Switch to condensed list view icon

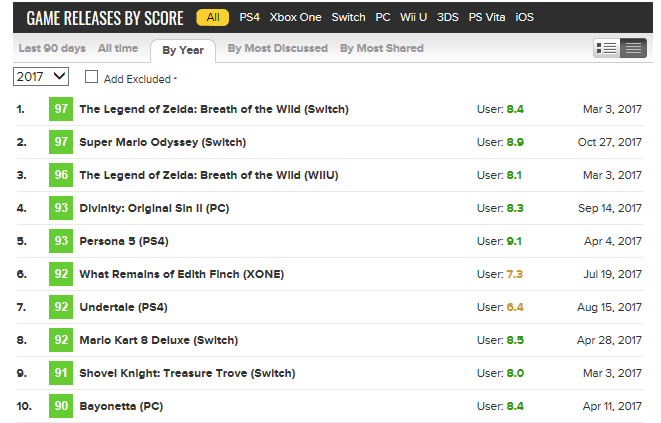click(633, 48)
